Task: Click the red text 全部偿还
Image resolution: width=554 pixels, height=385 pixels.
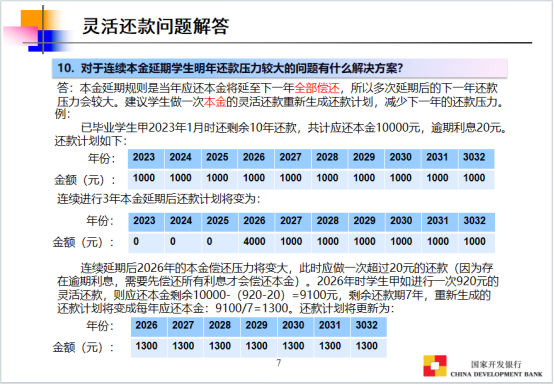Action: pos(317,88)
